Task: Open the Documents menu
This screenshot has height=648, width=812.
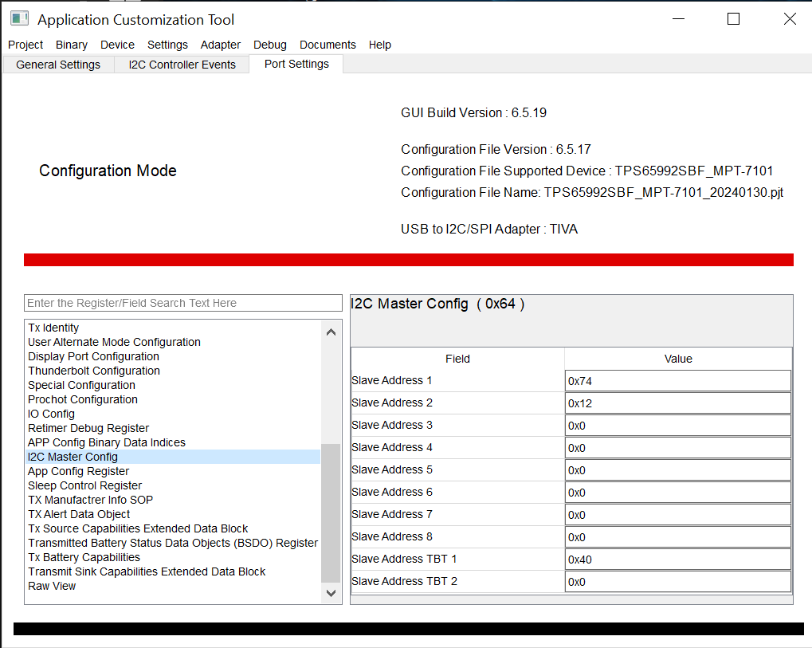Action: coord(327,45)
